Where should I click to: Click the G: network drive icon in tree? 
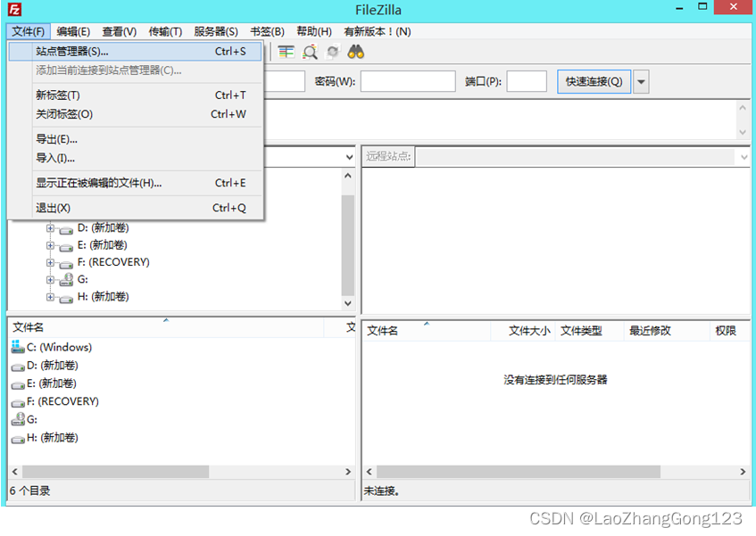[67, 280]
